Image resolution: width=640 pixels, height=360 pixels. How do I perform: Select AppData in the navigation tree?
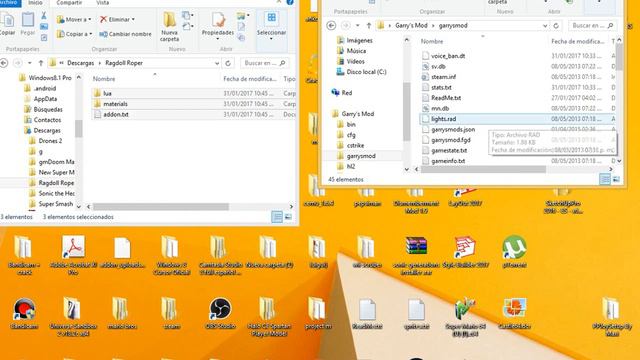click(45, 99)
